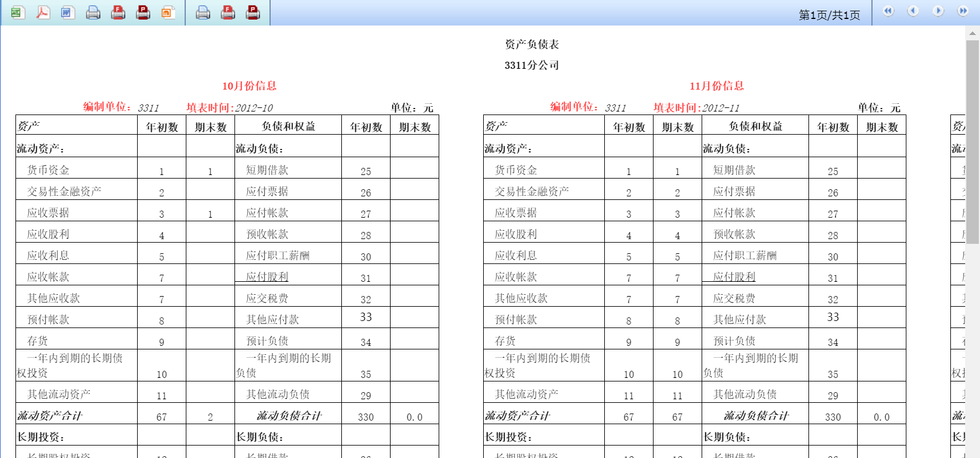Select 交易性金融资产 in the November table
The height and width of the screenshot is (458, 980).
pyautogui.click(x=532, y=192)
